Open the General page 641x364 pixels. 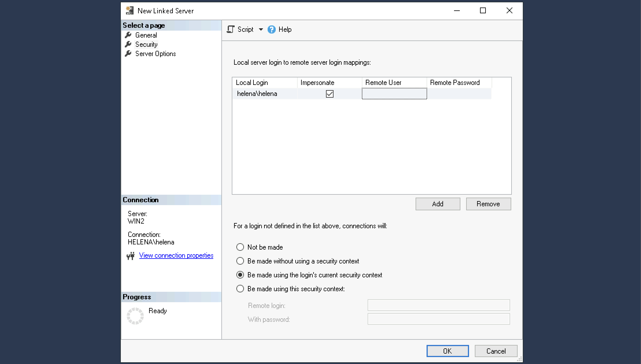coord(146,35)
